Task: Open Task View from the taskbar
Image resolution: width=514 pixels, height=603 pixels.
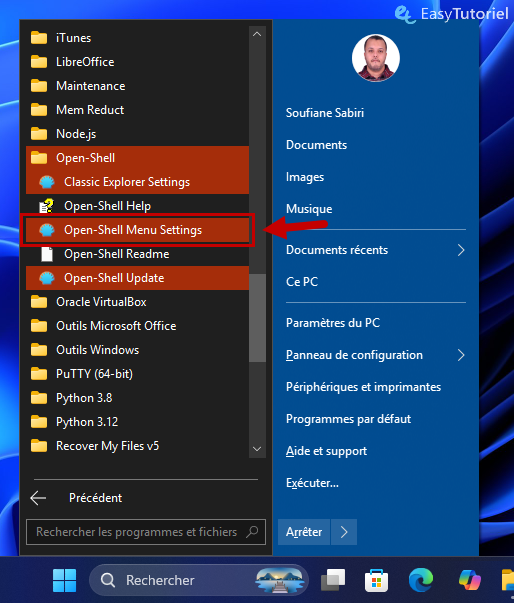Action: [333, 580]
